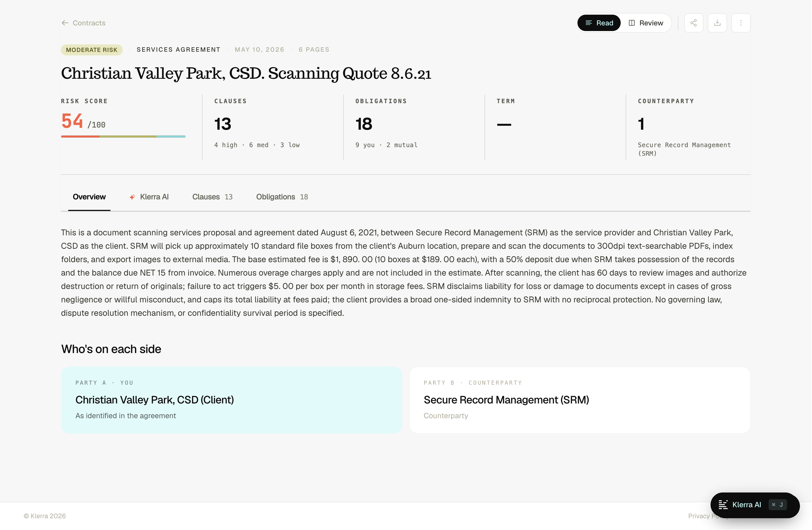The width and height of the screenshot is (812, 530).
Task: Click the Klerra 2026 copyright text
Action: click(x=45, y=516)
